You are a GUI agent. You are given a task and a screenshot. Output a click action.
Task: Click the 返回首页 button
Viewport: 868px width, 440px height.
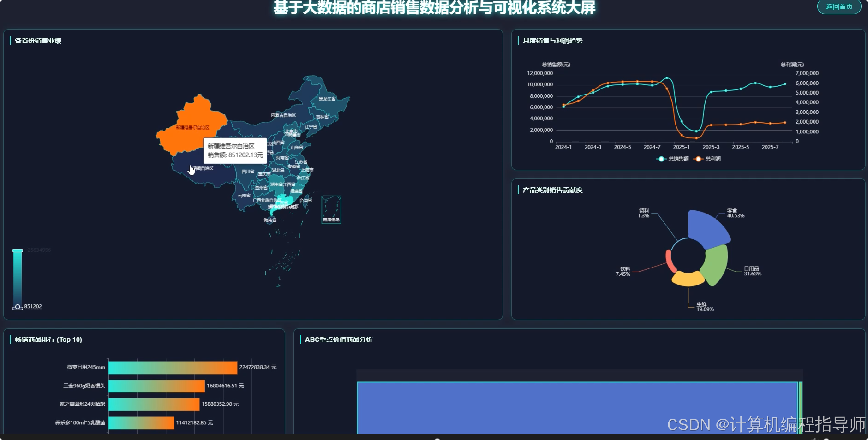pyautogui.click(x=839, y=6)
